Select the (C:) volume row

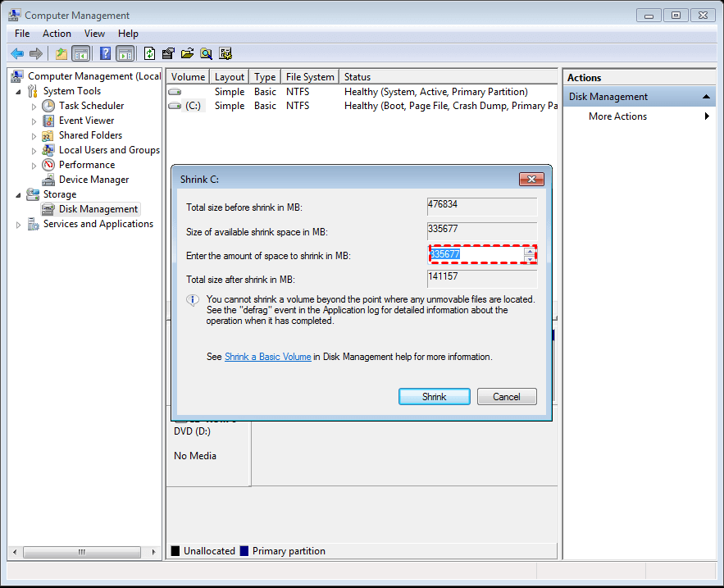point(362,106)
